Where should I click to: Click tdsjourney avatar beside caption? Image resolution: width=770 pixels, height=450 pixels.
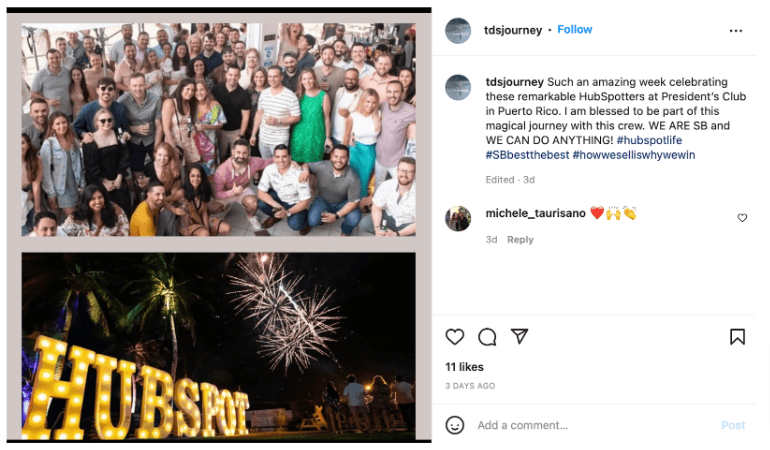458,87
